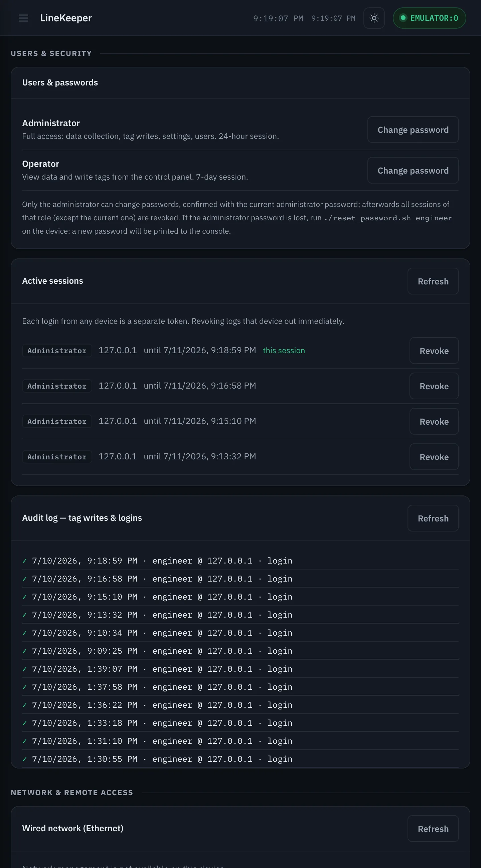Image resolution: width=481 pixels, height=868 pixels.
Task: Click the EMULATOR:0 status badge
Action: tap(429, 18)
